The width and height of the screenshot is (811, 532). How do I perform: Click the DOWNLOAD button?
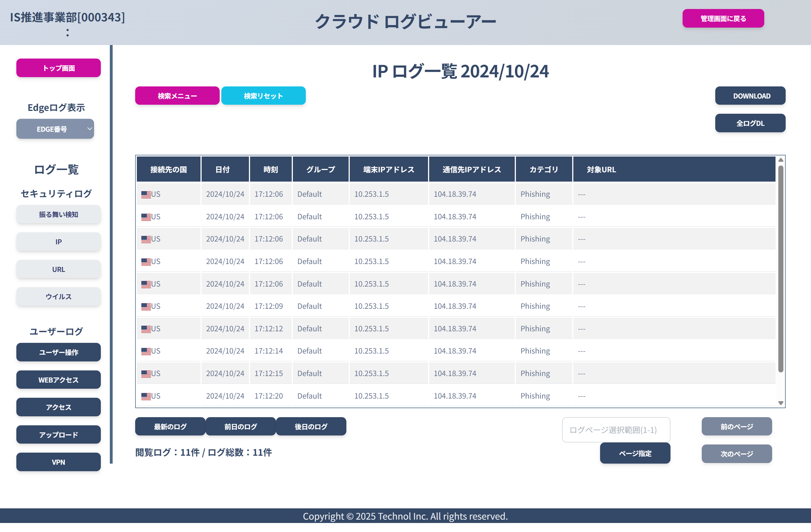(x=750, y=96)
